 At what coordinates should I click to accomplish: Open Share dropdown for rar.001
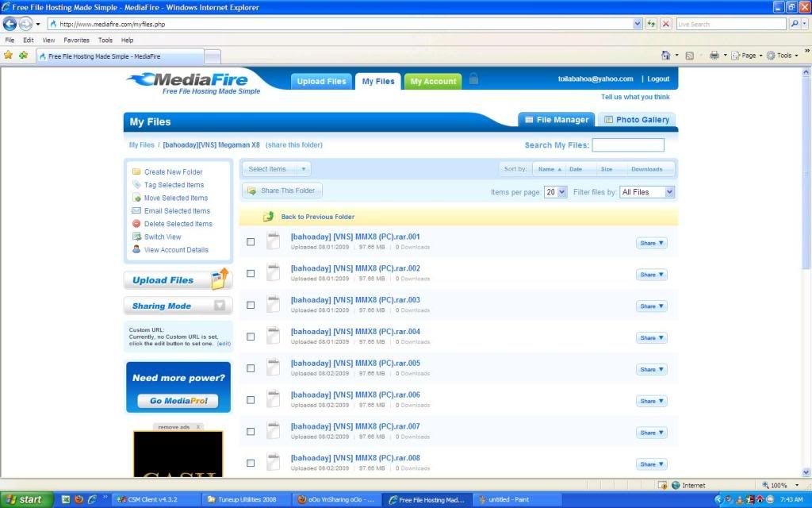pos(652,243)
